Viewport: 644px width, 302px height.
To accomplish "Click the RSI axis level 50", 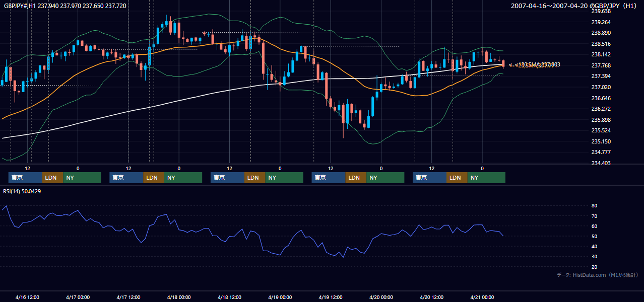I will [595, 236].
